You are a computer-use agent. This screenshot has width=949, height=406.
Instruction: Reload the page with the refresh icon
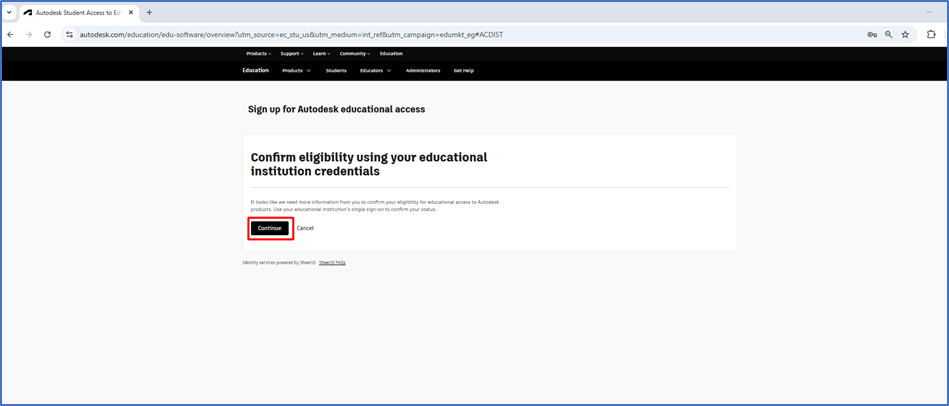click(47, 34)
